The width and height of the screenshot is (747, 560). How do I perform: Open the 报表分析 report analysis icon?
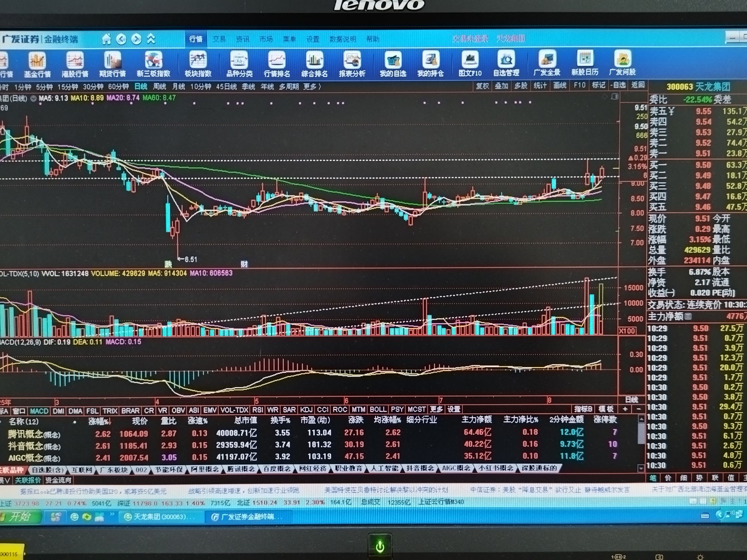352,65
